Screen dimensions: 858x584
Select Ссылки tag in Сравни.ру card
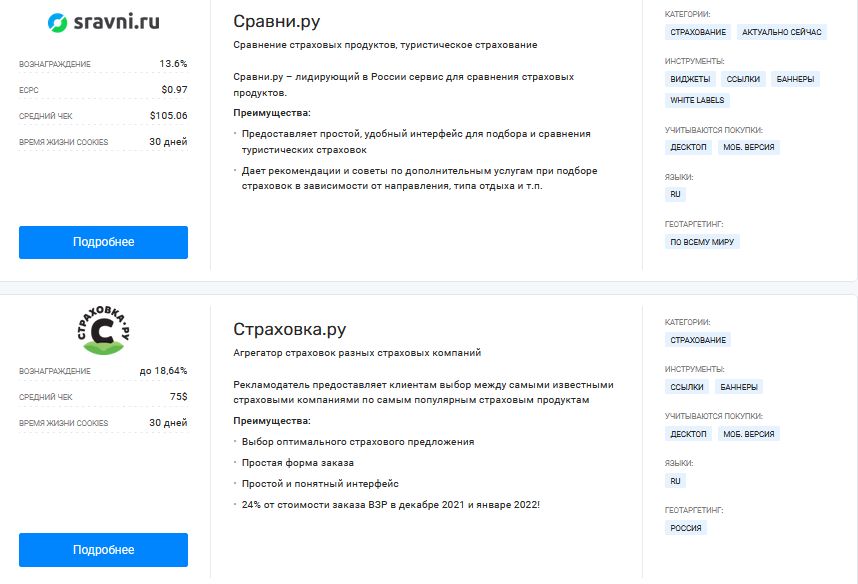pos(743,79)
